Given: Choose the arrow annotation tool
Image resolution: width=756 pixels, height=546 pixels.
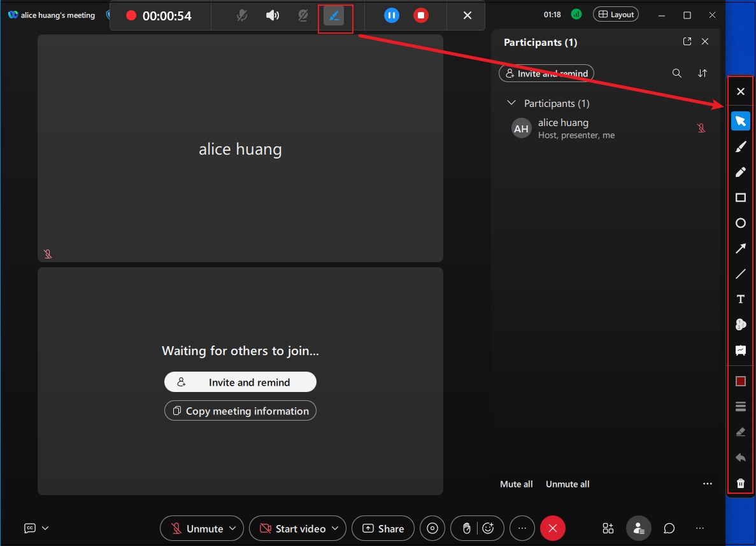Looking at the screenshot, I should [x=740, y=248].
